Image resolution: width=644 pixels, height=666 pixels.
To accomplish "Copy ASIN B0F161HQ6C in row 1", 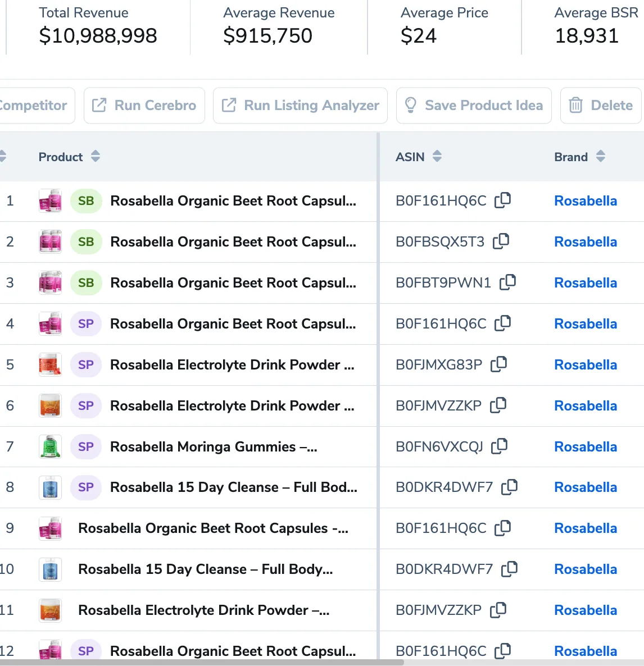I will pos(502,200).
